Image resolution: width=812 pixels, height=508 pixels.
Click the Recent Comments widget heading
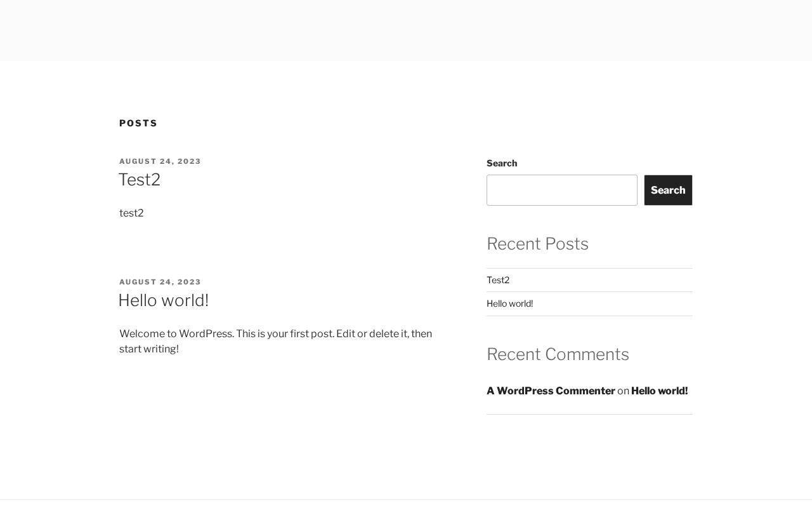pyautogui.click(x=558, y=354)
